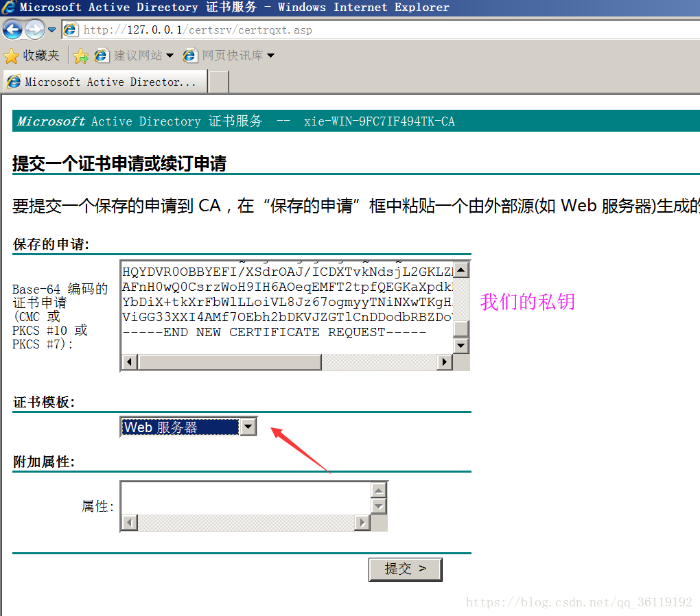Click inside the saved request text area

287,308
